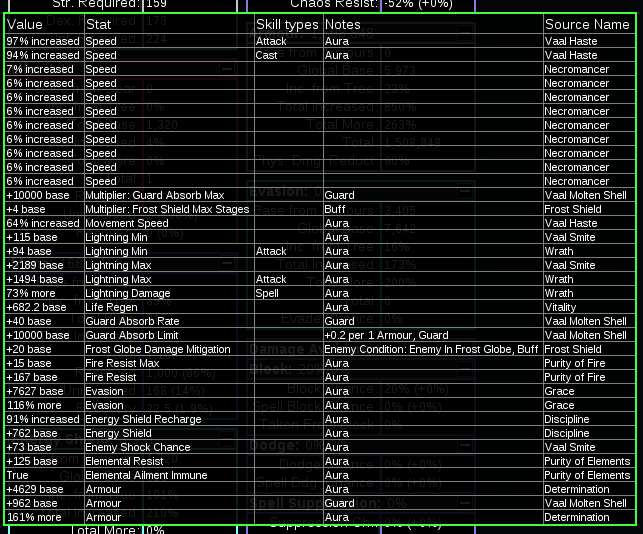Click the Elemental Ailment Immune stat
The width and height of the screenshot is (643, 534).
tap(146, 475)
